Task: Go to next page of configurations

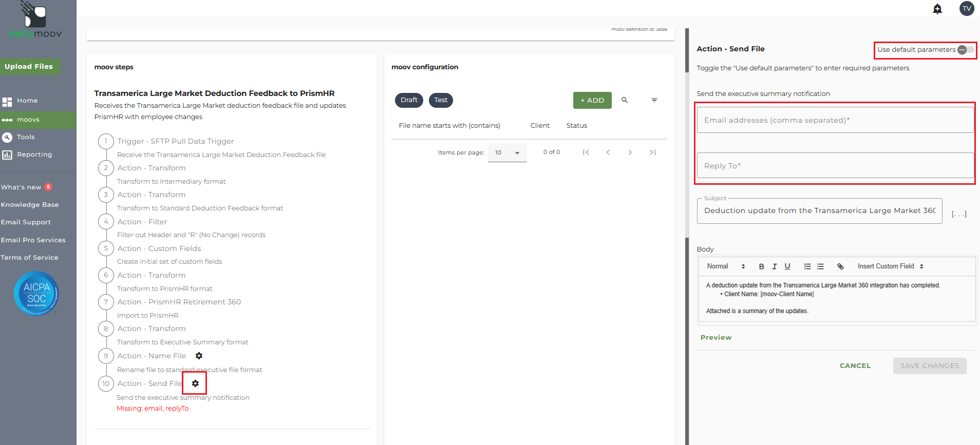Action: click(x=630, y=152)
